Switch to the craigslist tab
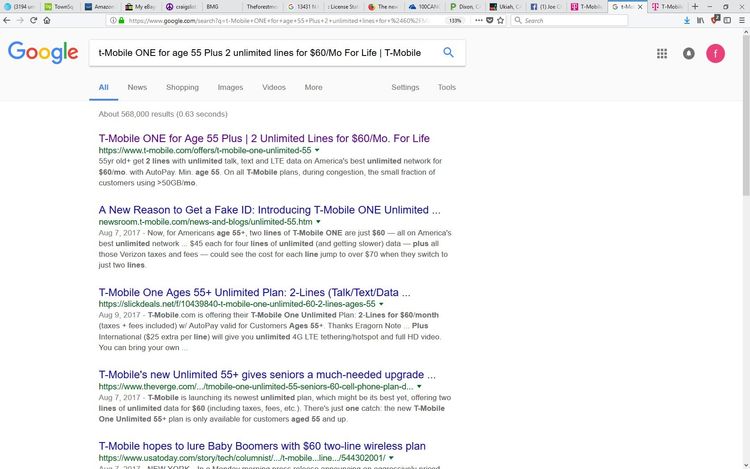 pyautogui.click(x=182, y=7)
